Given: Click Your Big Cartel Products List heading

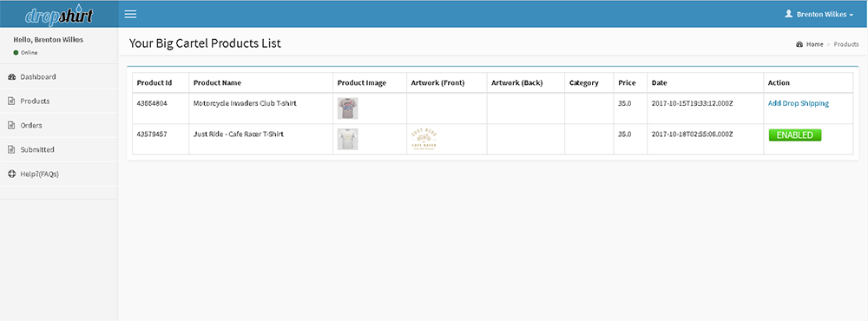Looking at the screenshot, I should click(205, 43).
